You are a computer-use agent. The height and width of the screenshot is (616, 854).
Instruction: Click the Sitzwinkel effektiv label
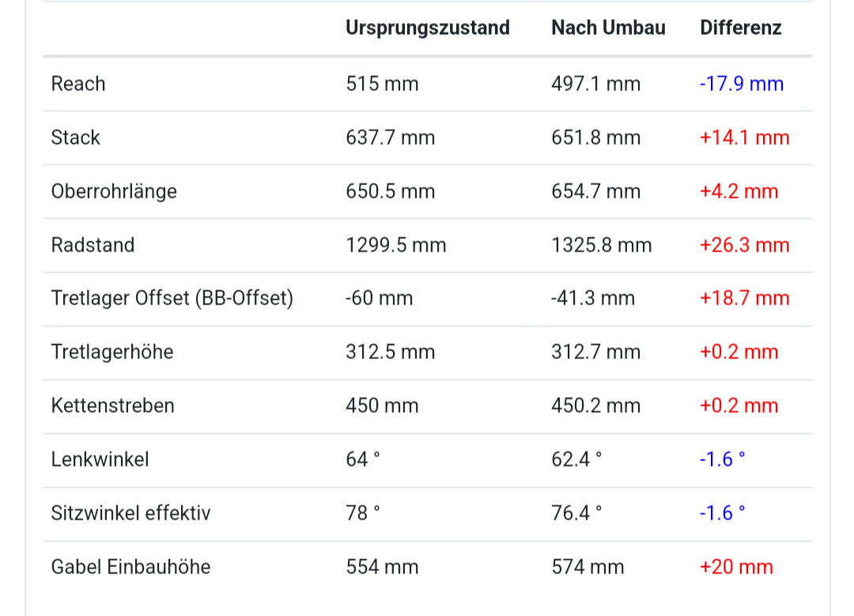tap(130, 513)
